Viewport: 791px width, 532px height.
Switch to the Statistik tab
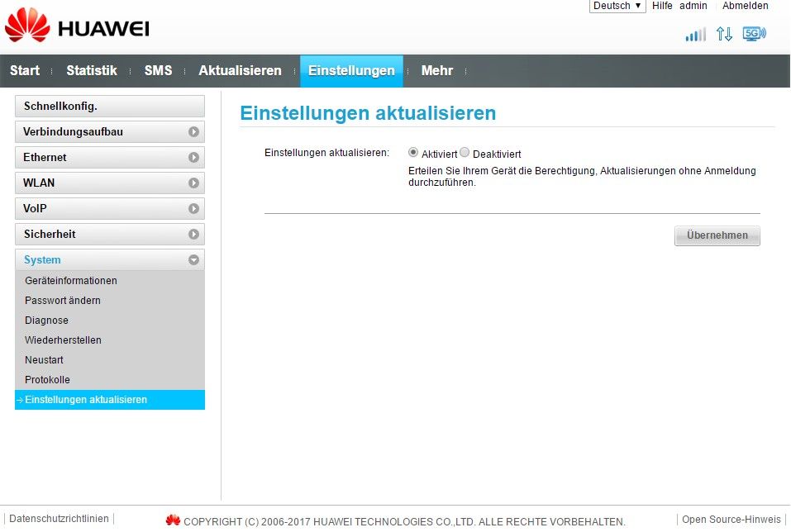coord(92,71)
